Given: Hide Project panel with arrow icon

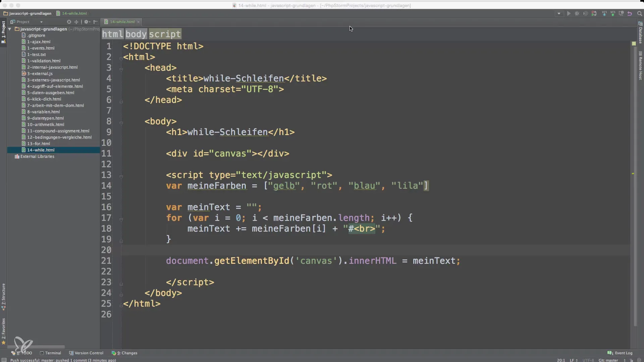Looking at the screenshot, I should (96, 22).
